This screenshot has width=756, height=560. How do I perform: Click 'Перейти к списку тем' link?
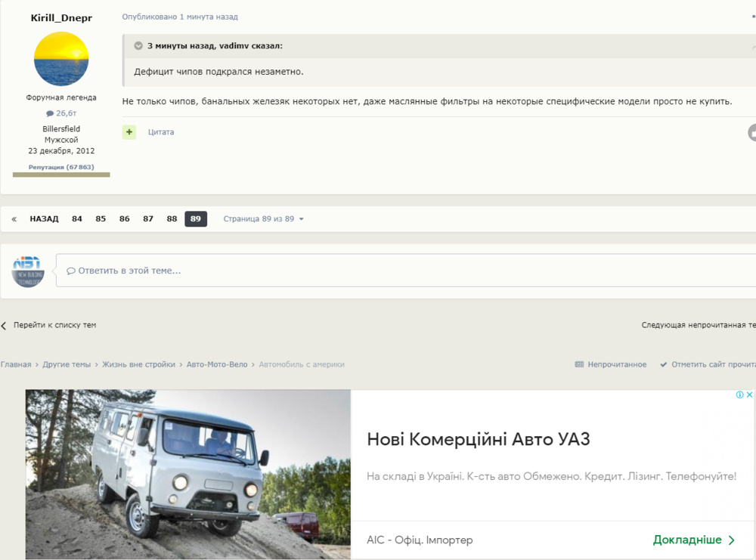55,325
